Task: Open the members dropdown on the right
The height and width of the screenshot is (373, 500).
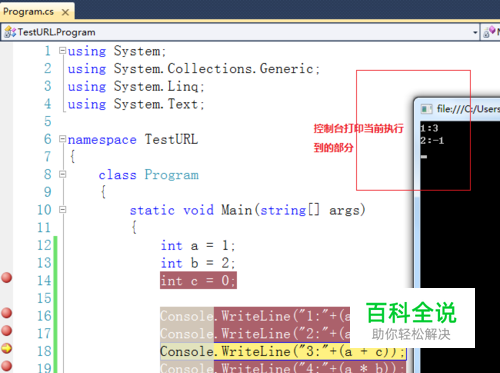Action: 491,32
